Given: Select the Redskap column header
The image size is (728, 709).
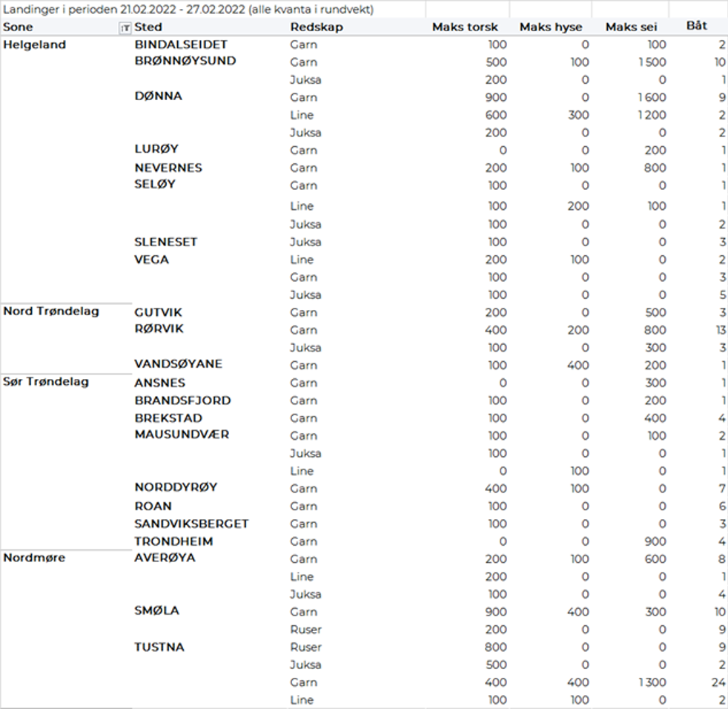Looking at the screenshot, I should [x=316, y=27].
